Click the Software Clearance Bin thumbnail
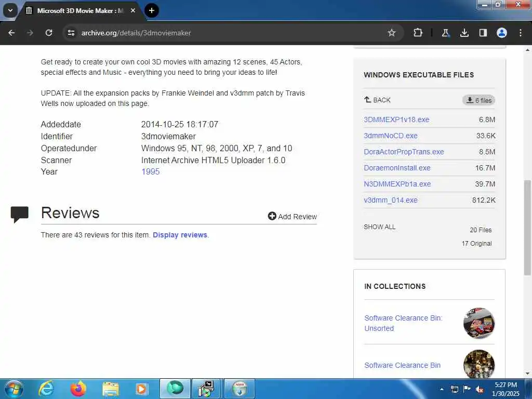The image size is (532, 399). click(x=478, y=364)
